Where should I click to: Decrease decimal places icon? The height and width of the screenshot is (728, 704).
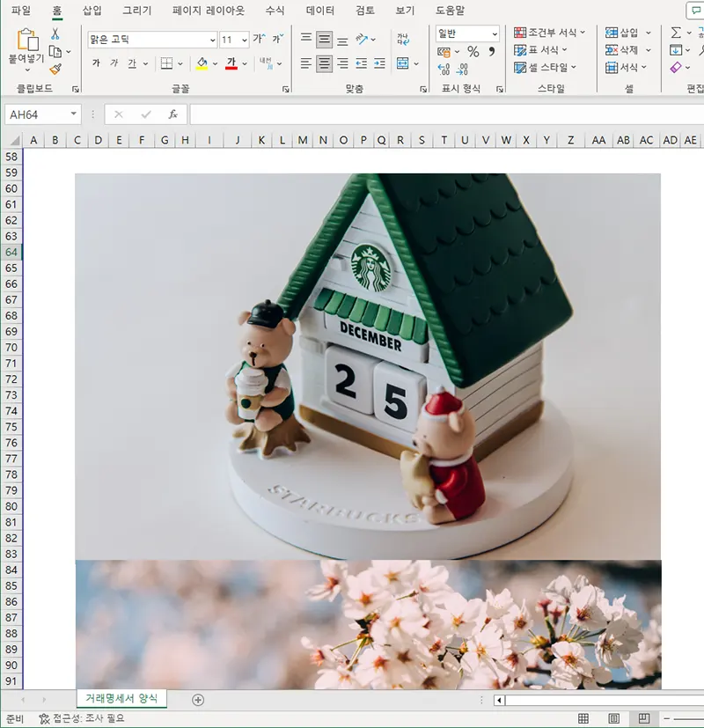tap(462, 70)
